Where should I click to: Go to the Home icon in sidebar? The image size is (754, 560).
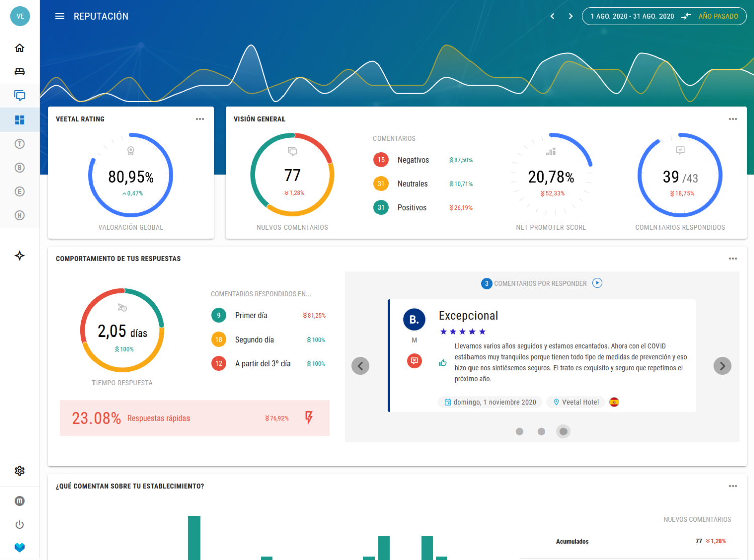[x=20, y=48]
